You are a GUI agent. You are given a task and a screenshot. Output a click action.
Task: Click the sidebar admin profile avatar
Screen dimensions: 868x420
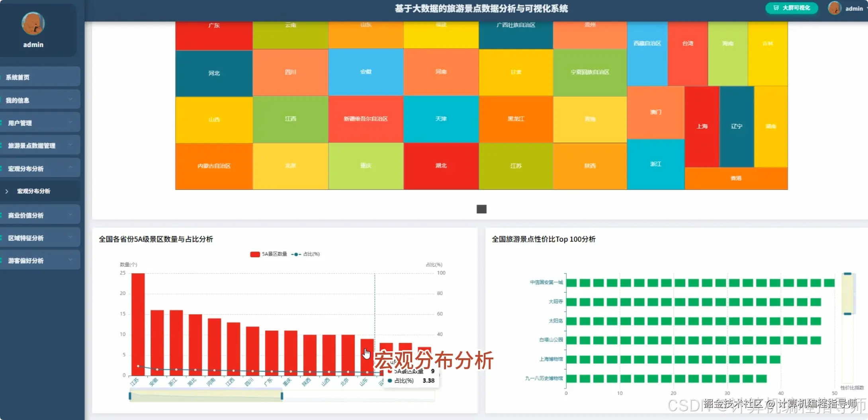[33, 23]
